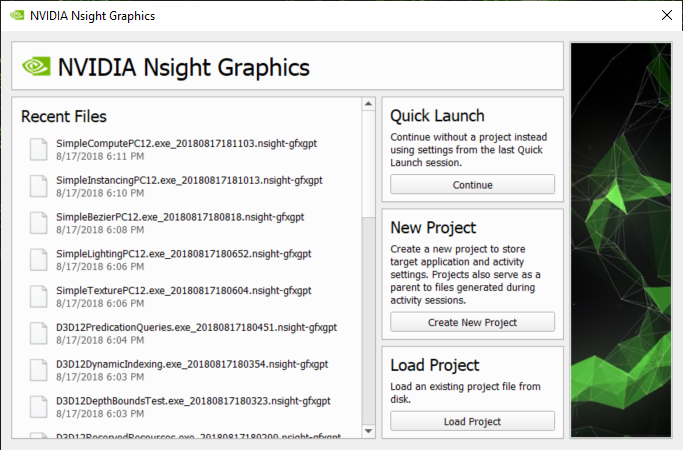Screen dimensions: 683x450
Task: Click file icon beside D3D12DepthBoundsTest.exe entry
Action: tap(39, 406)
